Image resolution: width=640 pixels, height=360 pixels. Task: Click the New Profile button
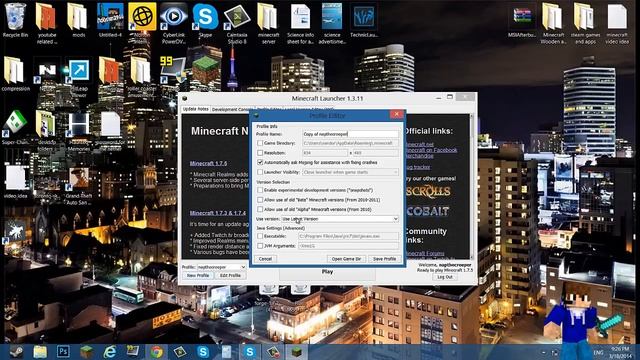[198, 276]
